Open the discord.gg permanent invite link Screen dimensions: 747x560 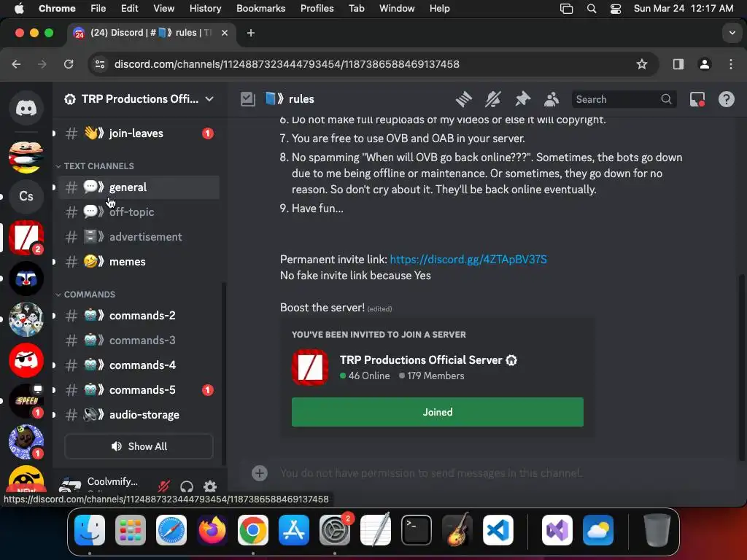[468, 260]
